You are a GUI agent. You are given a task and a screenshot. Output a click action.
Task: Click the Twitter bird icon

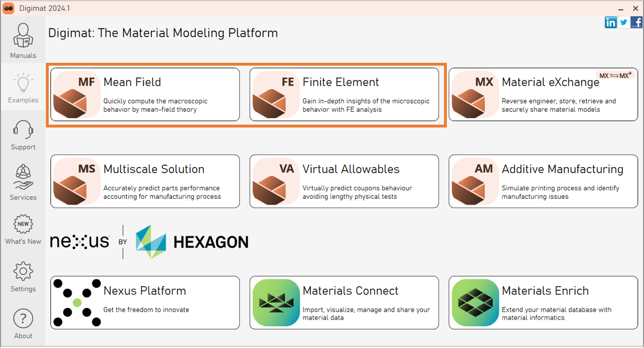[624, 22]
